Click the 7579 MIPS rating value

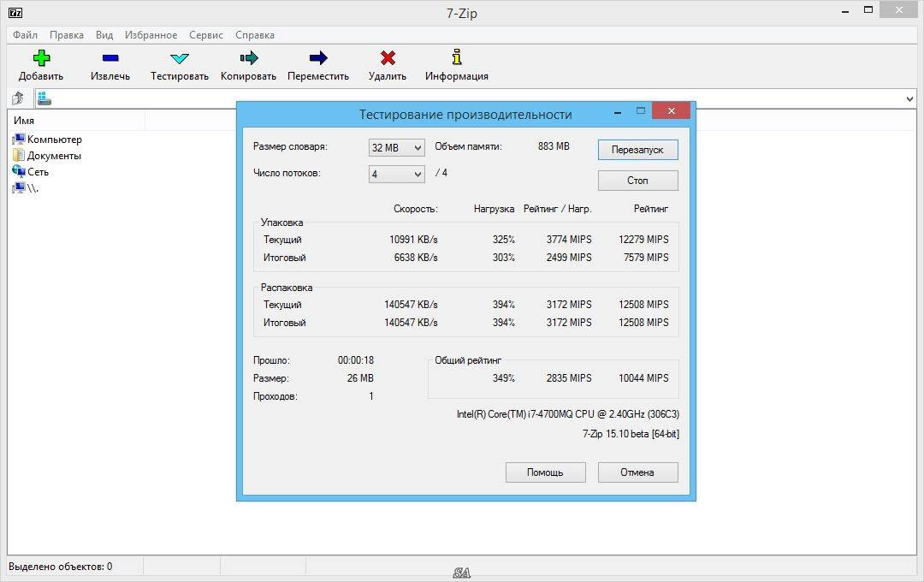[646, 257]
